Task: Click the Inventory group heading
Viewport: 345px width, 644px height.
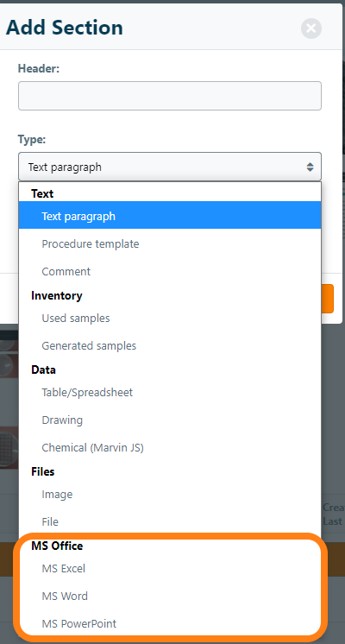Action: [57, 296]
